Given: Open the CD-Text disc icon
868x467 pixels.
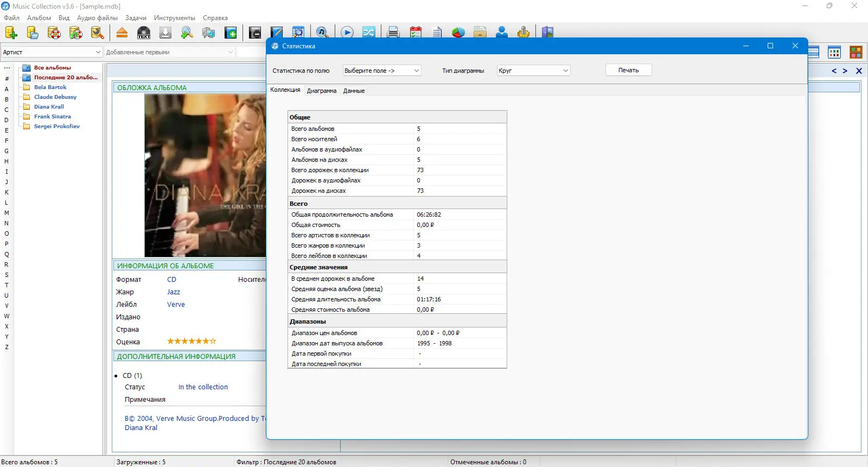Looking at the screenshot, I should click(x=144, y=33).
